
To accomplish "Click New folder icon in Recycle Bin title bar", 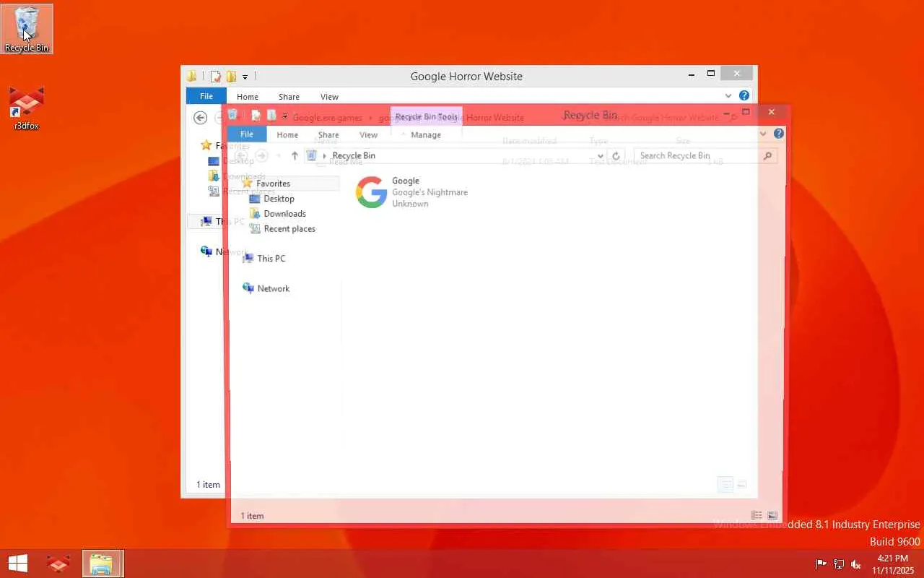I will pos(271,115).
